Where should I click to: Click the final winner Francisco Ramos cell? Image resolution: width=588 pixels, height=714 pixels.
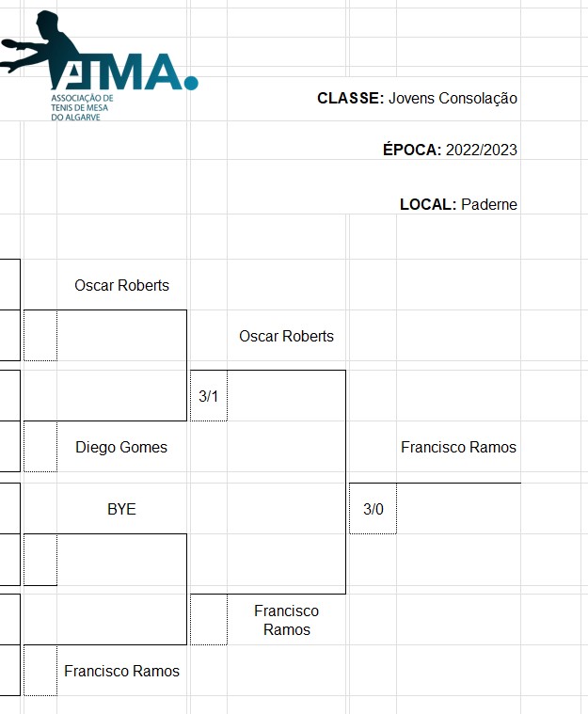tap(458, 447)
